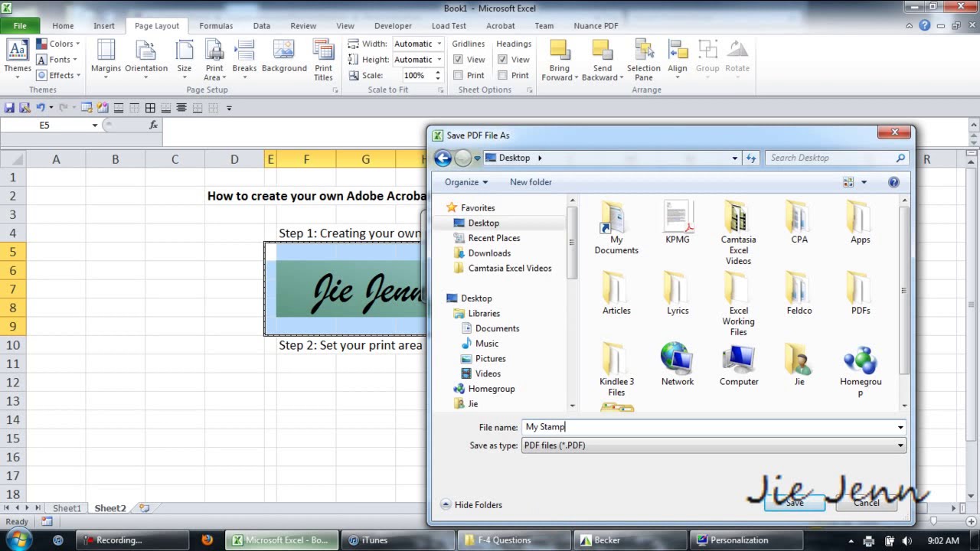This screenshot has height=551, width=980.
Task: Click the File name input field
Action: pyautogui.click(x=714, y=427)
